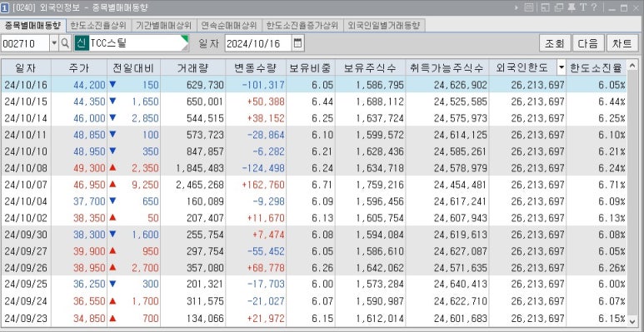
Task: Click the price 46,000 cell
Action: pos(79,118)
